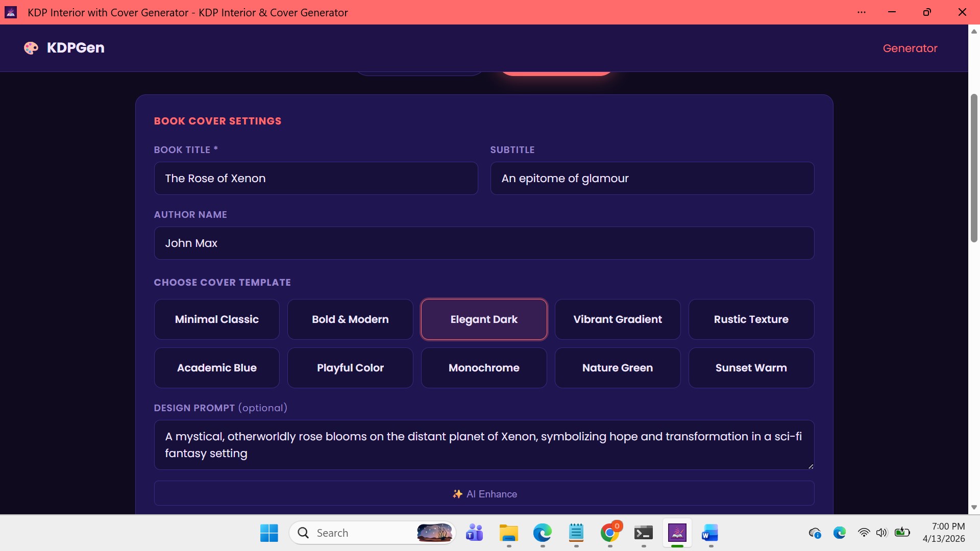
Task: Pick the Monochrome cover template
Action: 484,368
